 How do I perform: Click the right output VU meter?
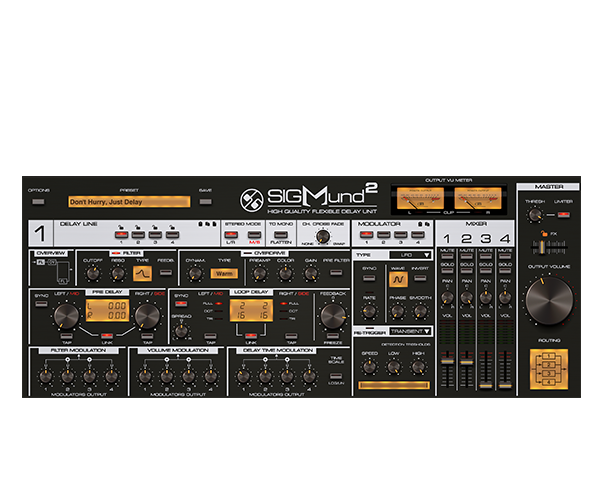pos(478,198)
